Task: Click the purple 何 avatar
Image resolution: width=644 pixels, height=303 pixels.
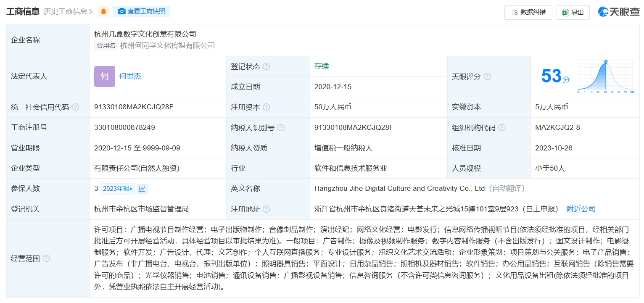Action: click(105, 76)
